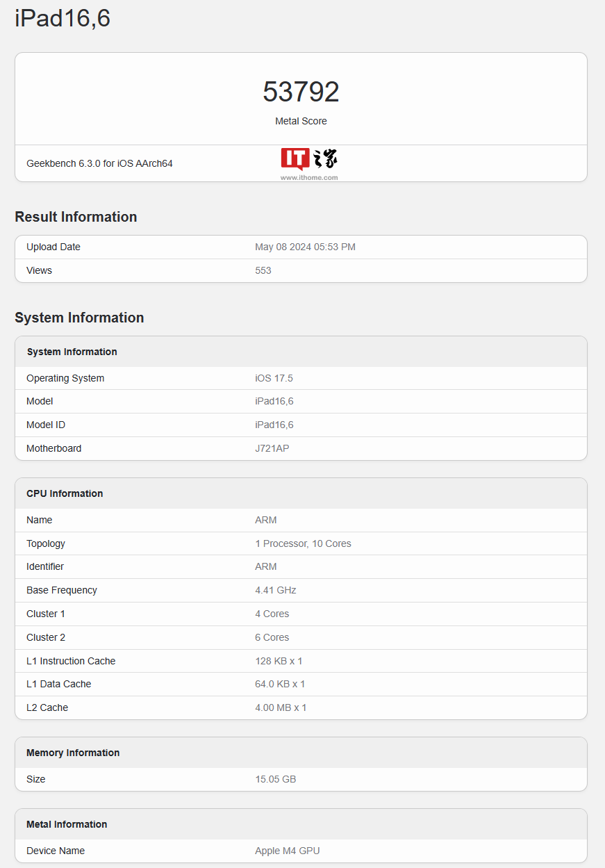Image resolution: width=605 pixels, height=868 pixels.
Task: Click the Metal Score label
Action: 301,121
